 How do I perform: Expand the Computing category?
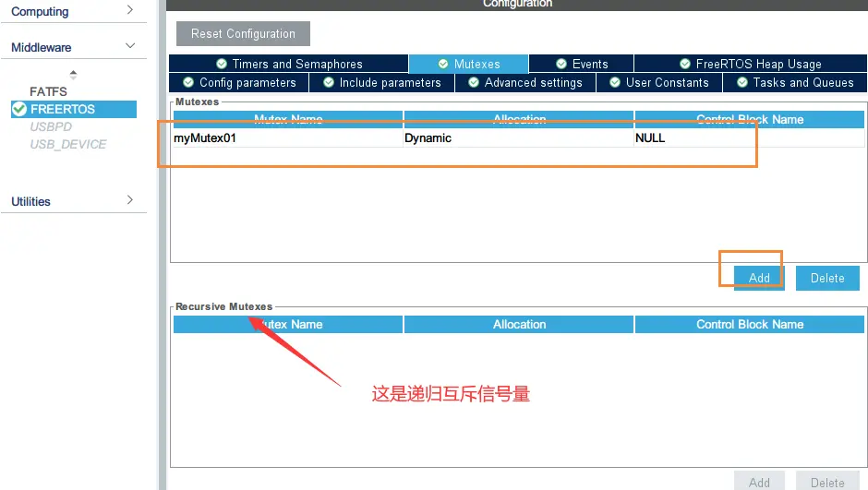click(x=129, y=11)
